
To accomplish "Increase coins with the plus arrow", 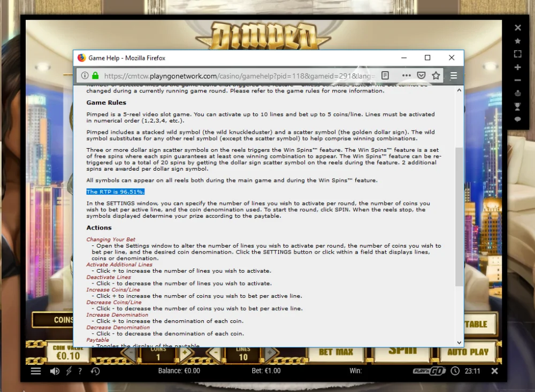I will point(185,353).
